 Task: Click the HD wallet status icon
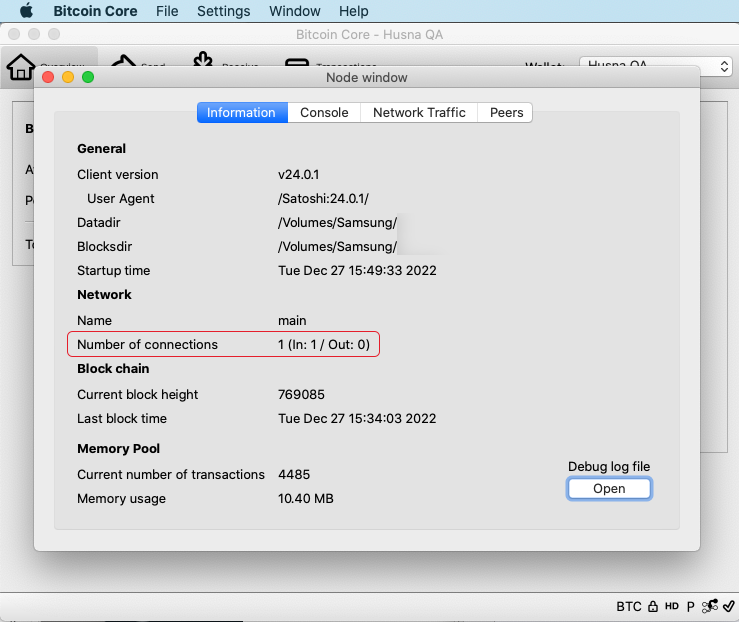[x=672, y=606]
